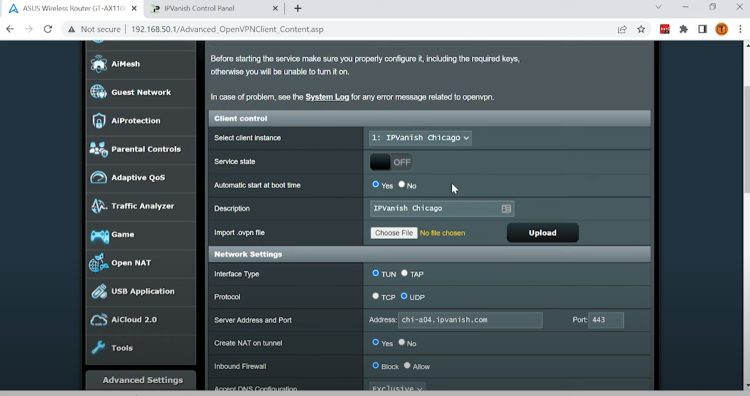Select TCP protocol

[x=375, y=296]
